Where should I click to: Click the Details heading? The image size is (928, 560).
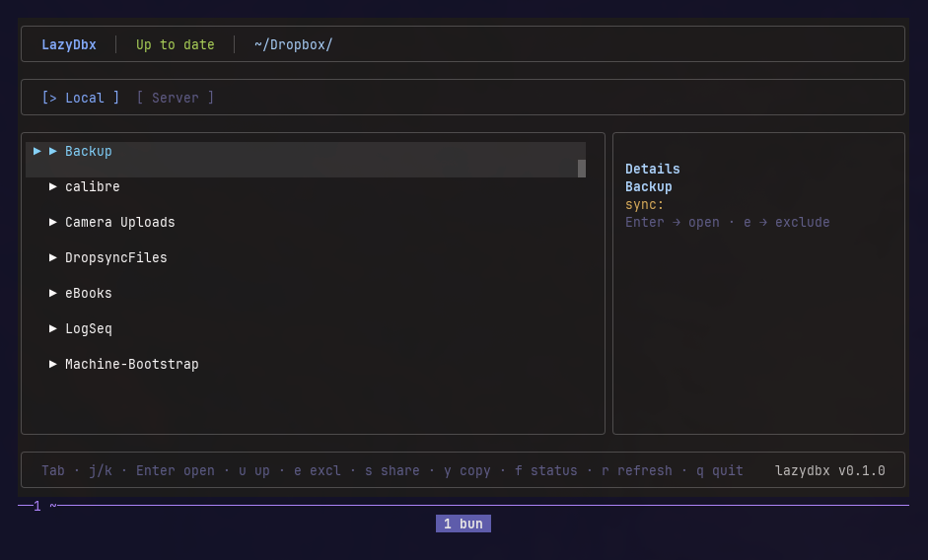653,170
